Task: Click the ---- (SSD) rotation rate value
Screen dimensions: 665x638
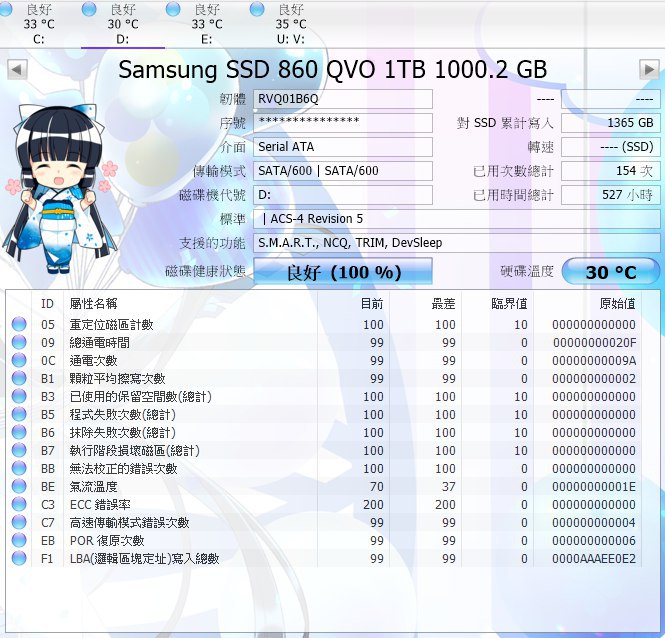Action: pyautogui.click(x=611, y=147)
